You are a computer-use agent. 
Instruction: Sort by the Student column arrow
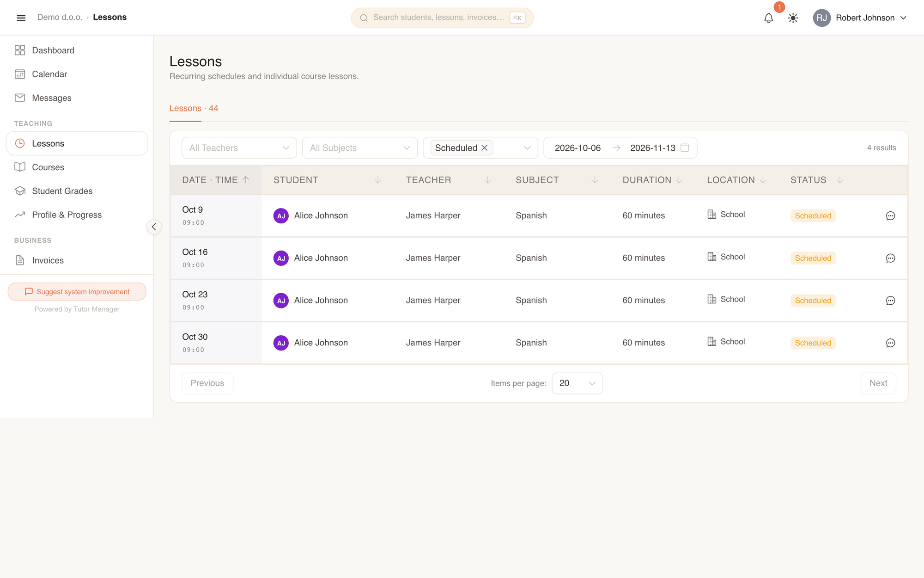tap(378, 180)
